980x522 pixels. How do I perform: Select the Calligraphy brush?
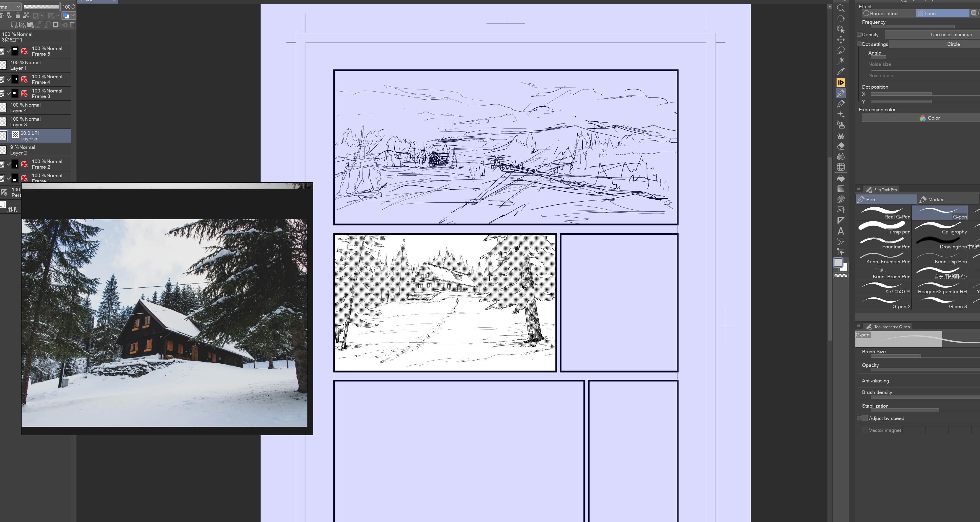coord(940,228)
